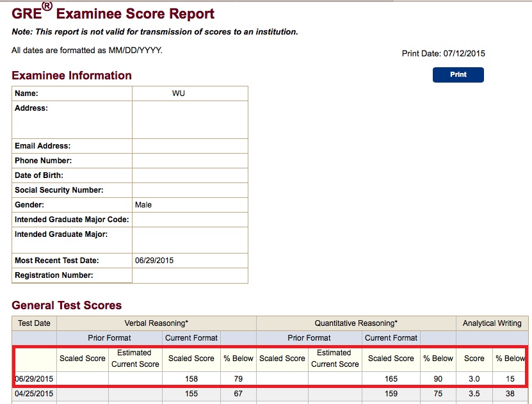Click the Date of Birth: label

(38, 175)
